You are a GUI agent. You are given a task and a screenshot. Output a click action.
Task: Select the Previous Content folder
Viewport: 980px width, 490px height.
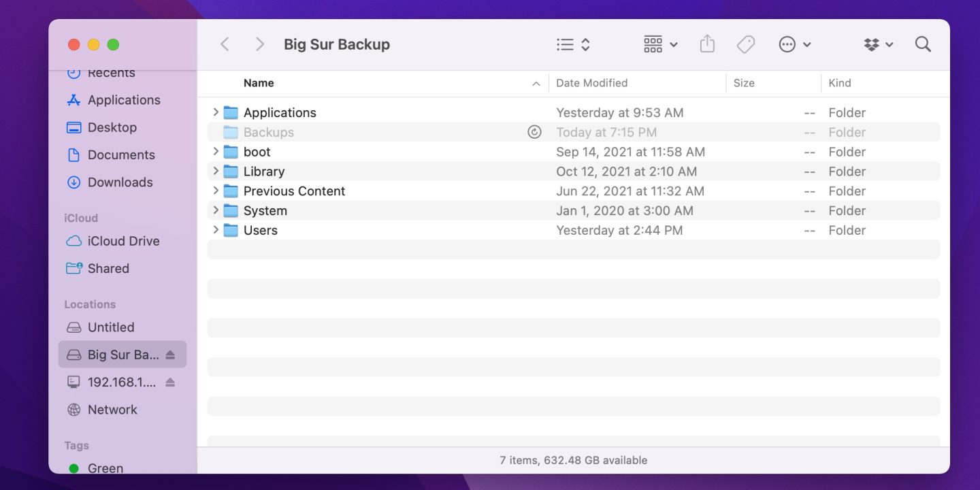293,191
